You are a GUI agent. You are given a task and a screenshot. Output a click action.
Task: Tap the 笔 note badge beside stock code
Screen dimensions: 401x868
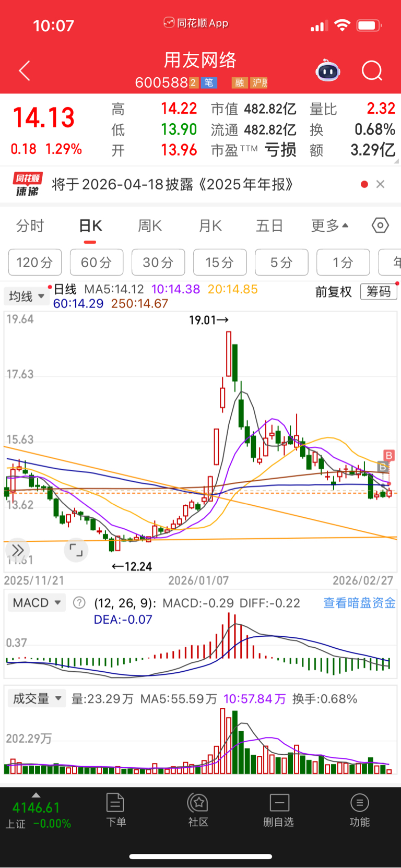coord(209,82)
